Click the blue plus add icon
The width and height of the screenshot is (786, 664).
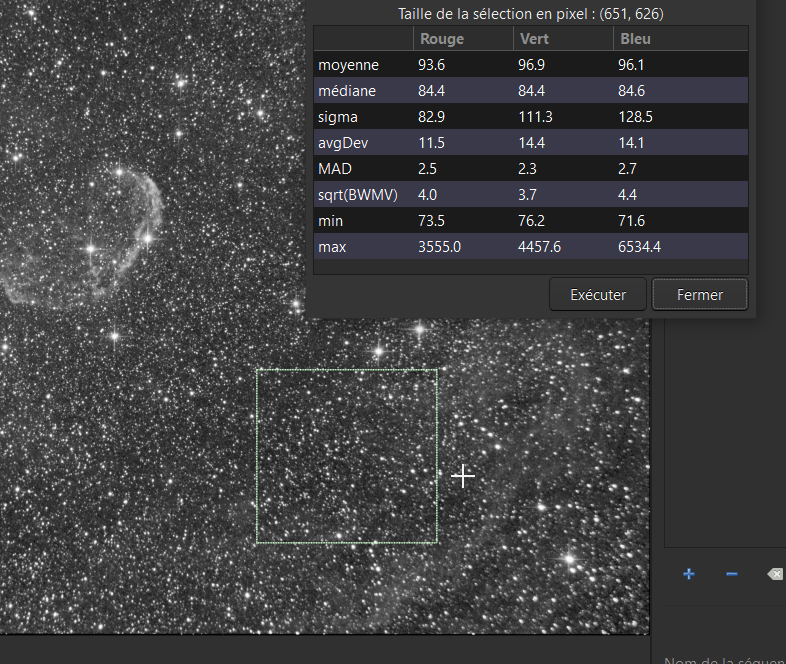coord(689,574)
